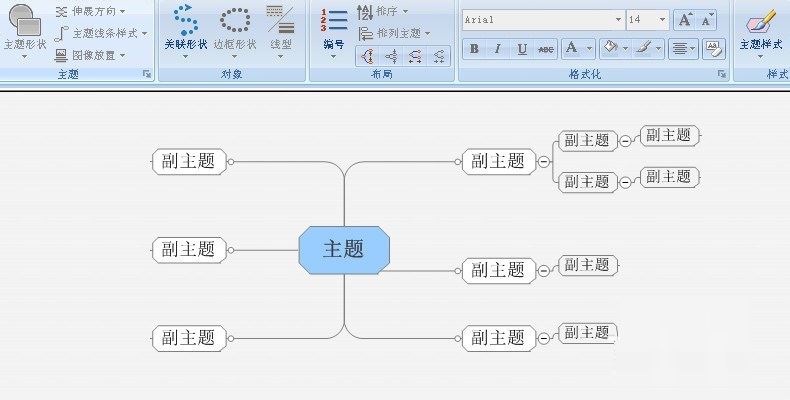Open the 主题 group dialog launcher

click(147, 74)
